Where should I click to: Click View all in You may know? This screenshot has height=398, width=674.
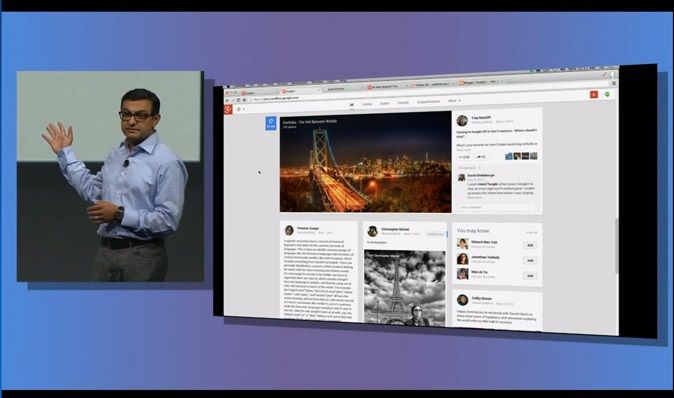click(532, 232)
